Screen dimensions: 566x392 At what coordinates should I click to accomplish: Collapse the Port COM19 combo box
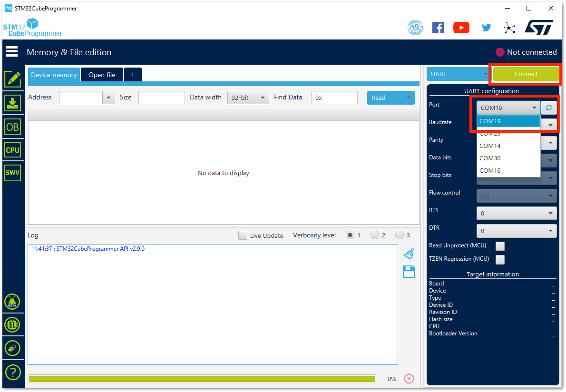point(508,108)
